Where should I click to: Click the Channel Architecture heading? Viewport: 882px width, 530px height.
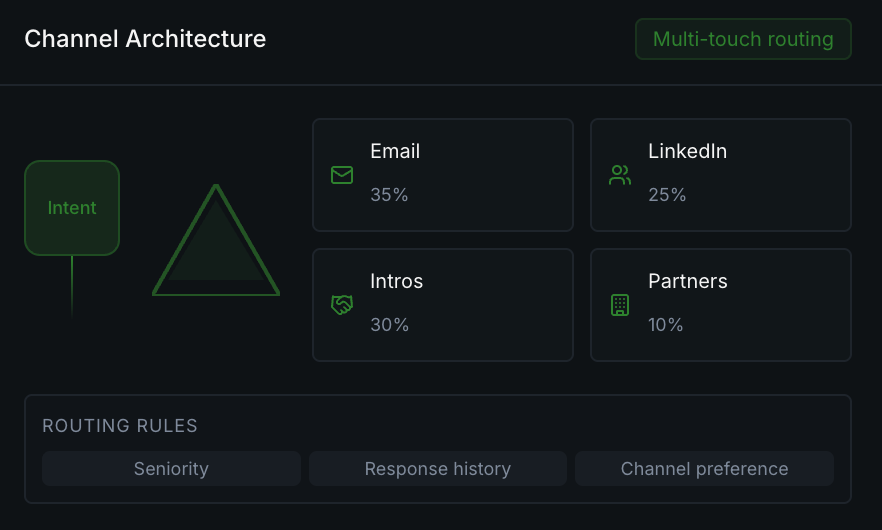pyautogui.click(x=145, y=39)
